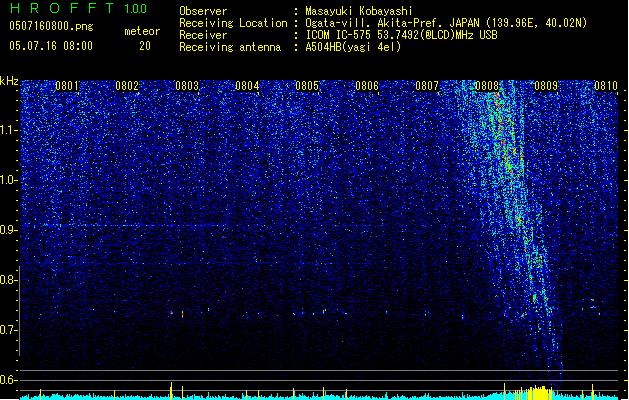Click the 1.1 kHz axis label

click(9, 130)
